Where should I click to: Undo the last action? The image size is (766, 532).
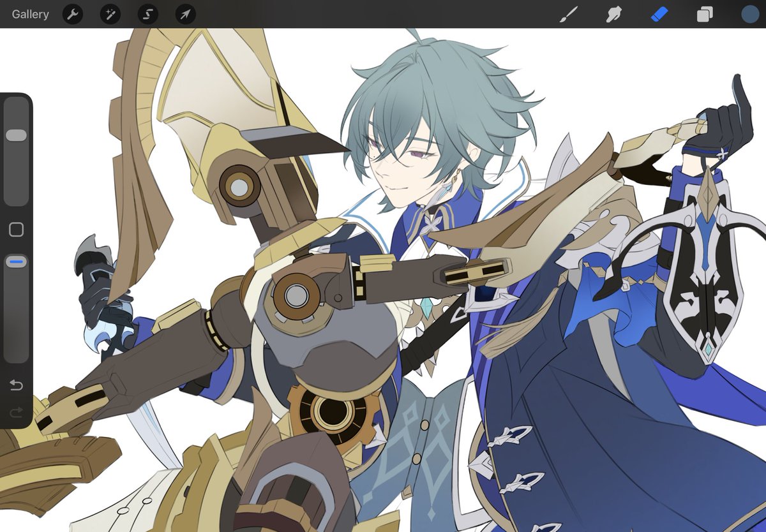(x=16, y=385)
